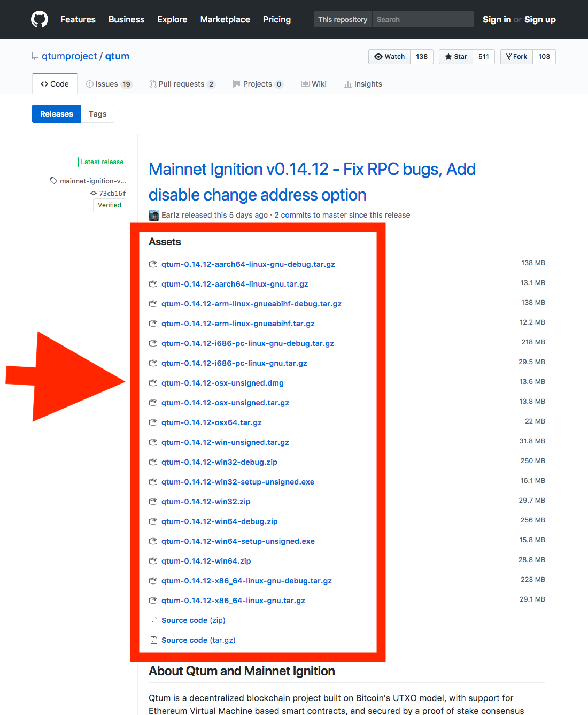588x715 pixels.
Task: Click the Sign up link
Action: (540, 19)
